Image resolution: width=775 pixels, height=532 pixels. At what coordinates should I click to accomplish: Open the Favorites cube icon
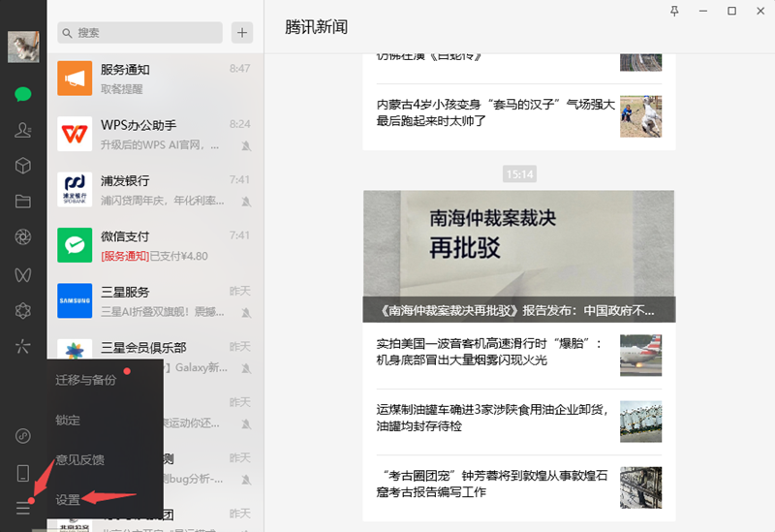23,166
